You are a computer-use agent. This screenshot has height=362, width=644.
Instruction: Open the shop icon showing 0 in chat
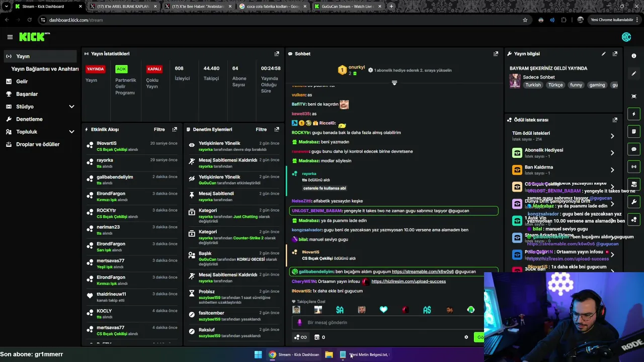point(319,337)
